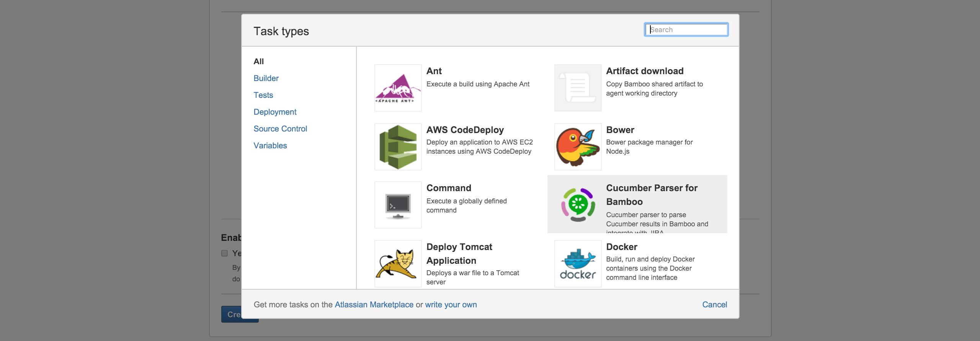Filter tasks by Builder category
This screenshot has height=341, width=980.
(266, 78)
